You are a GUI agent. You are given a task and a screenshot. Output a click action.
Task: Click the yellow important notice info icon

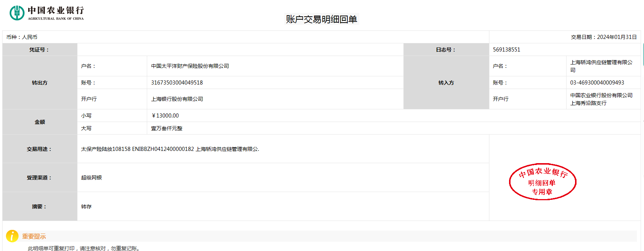click(12, 236)
